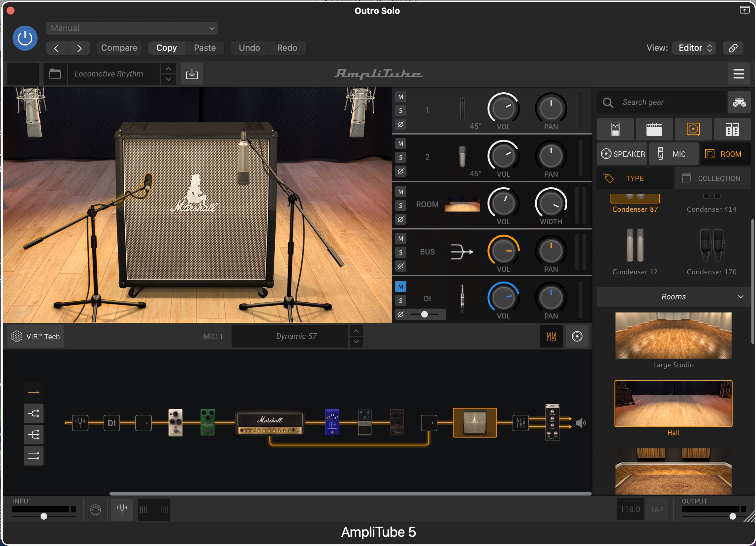
Task: Open the preset folder browser icon
Action: 55,74
